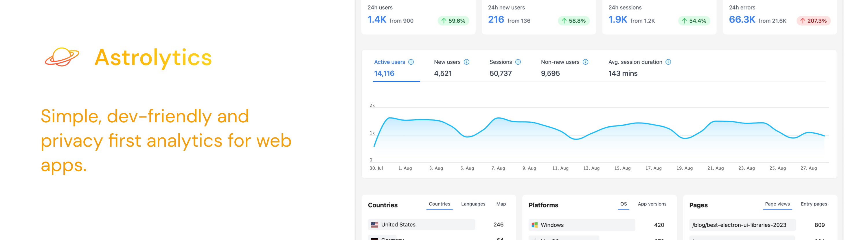
Task: Click the 27. Aug chart axis label
Action: click(x=809, y=168)
